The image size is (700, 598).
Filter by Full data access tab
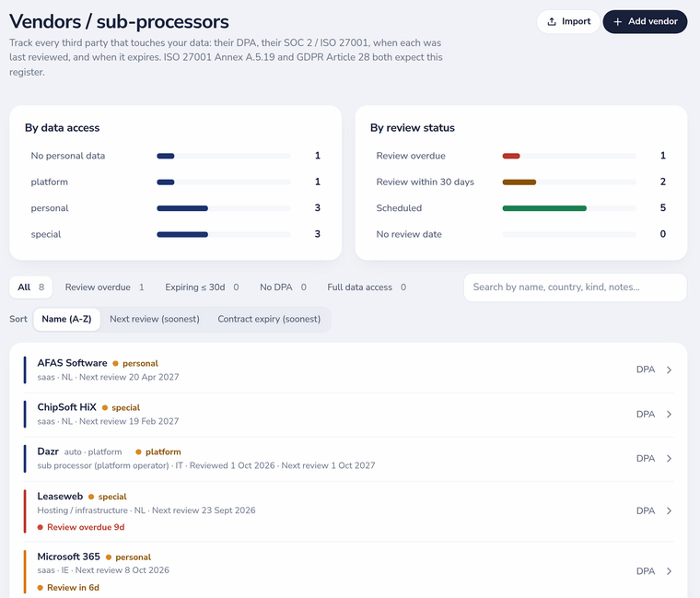(367, 287)
